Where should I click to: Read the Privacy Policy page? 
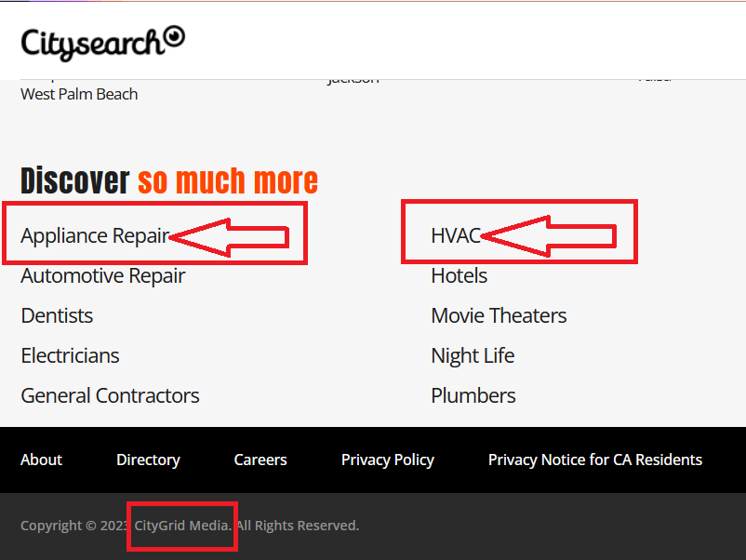388,460
